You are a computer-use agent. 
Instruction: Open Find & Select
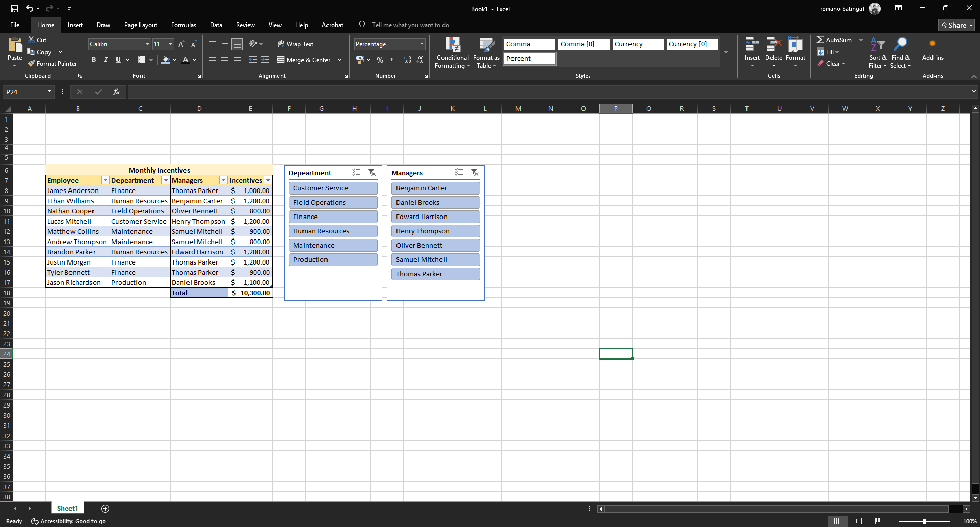pyautogui.click(x=900, y=53)
